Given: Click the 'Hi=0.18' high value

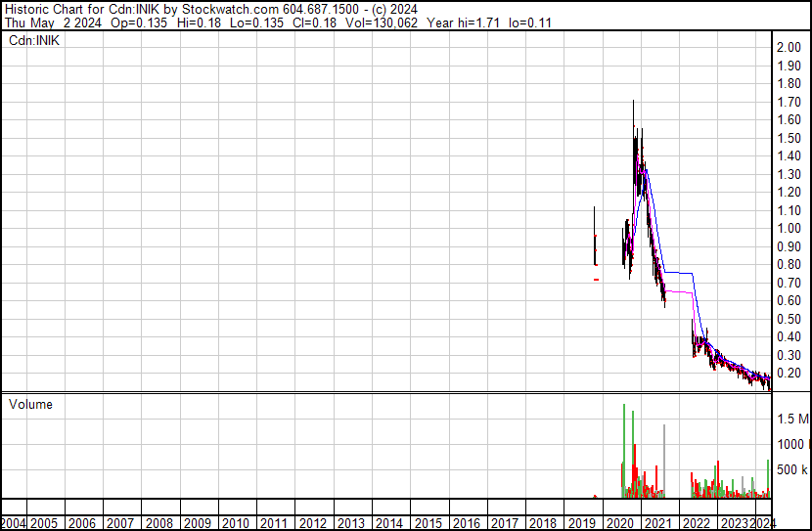Looking at the screenshot, I should pyautogui.click(x=199, y=22).
